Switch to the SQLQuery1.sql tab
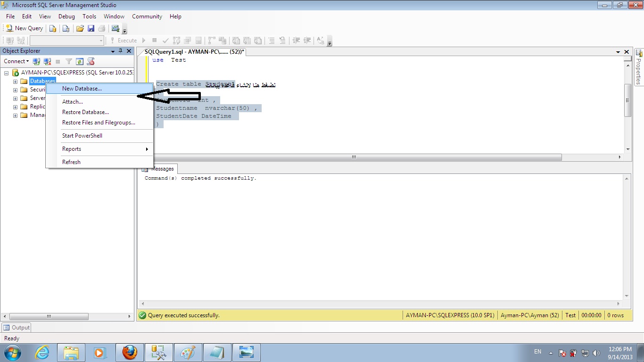Viewport: 644px width, 362px height. tap(194, 51)
